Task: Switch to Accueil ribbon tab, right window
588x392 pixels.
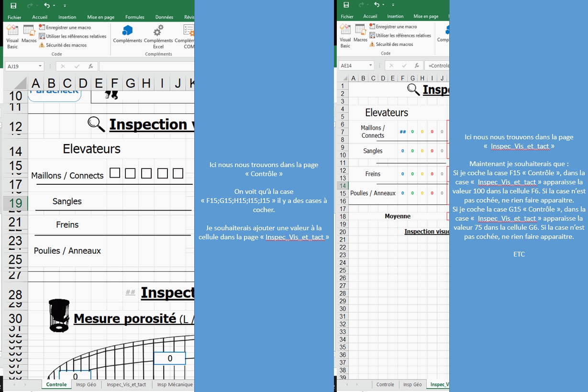Action: pyautogui.click(x=370, y=16)
